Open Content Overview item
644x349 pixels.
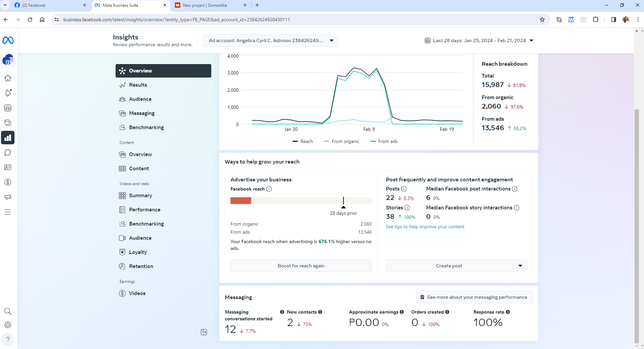coord(163,154)
